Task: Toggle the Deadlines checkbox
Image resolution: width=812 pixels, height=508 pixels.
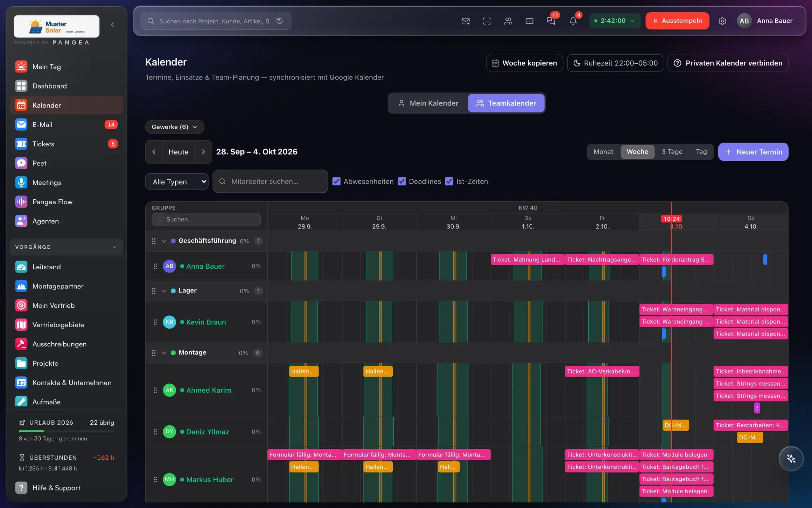Action: (x=402, y=181)
